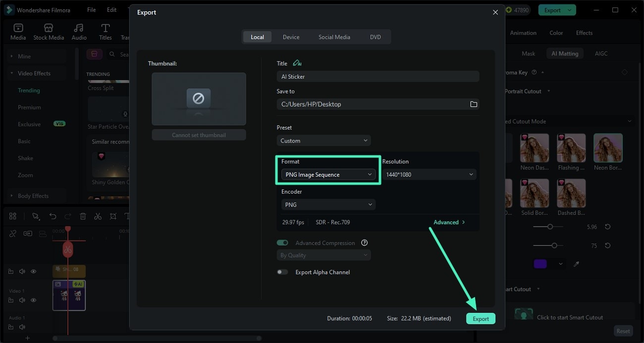
Task: Click the red playhead scissors split button
Action: [x=68, y=249]
